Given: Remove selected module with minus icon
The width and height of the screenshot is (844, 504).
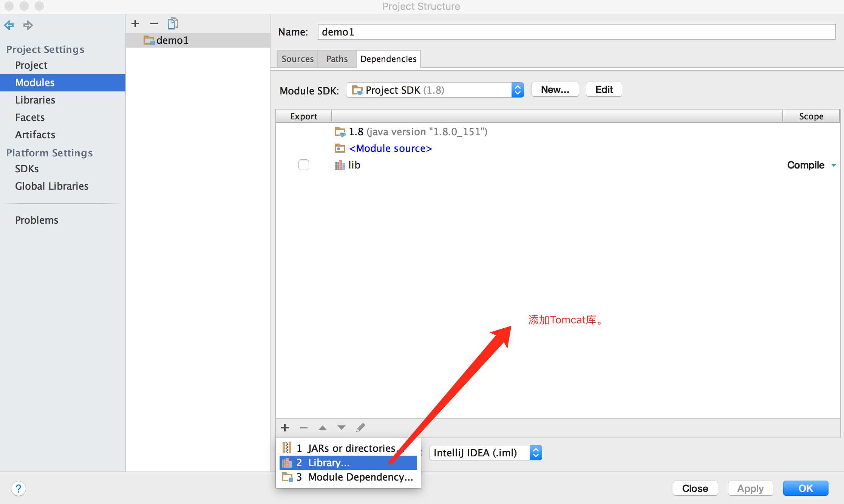Looking at the screenshot, I should coord(154,23).
